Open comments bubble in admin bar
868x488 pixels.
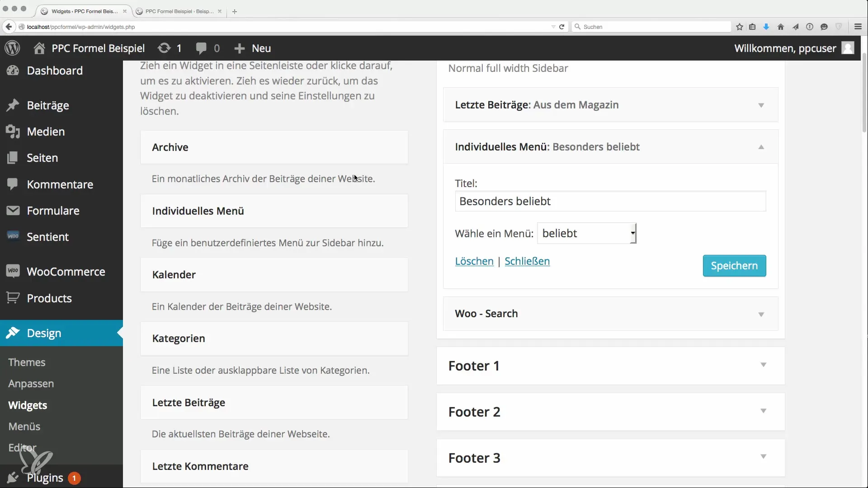click(x=201, y=48)
